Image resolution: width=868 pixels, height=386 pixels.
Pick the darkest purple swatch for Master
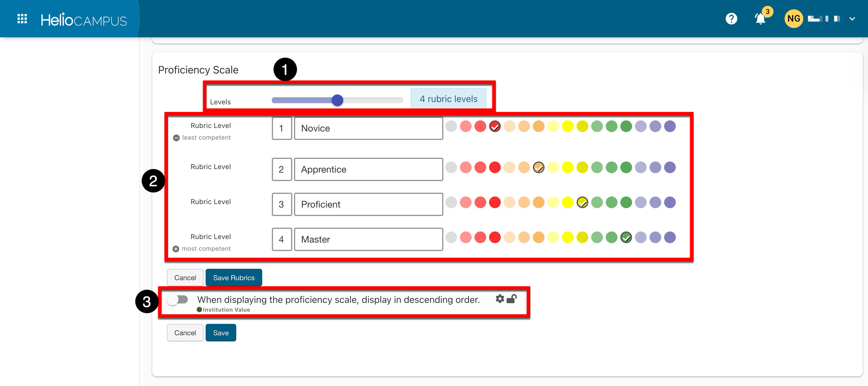[x=670, y=237]
